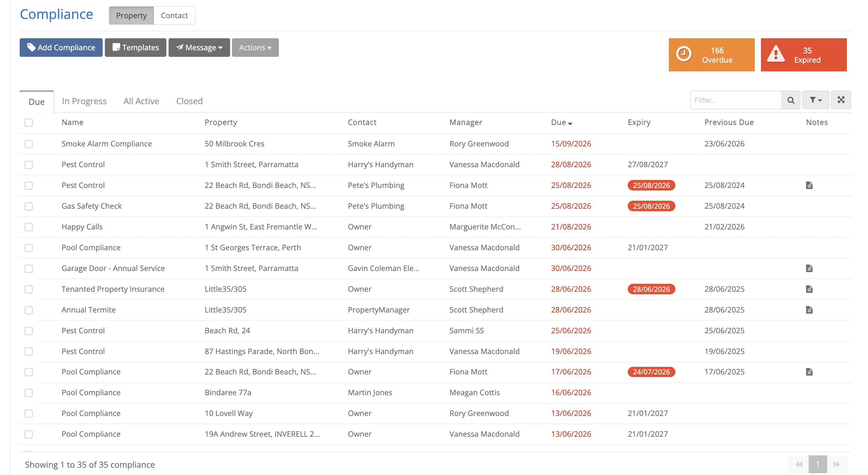The height and width of the screenshot is (475, 868).
Task: Open the Message dropdown
Action: (x=199, y=48)
